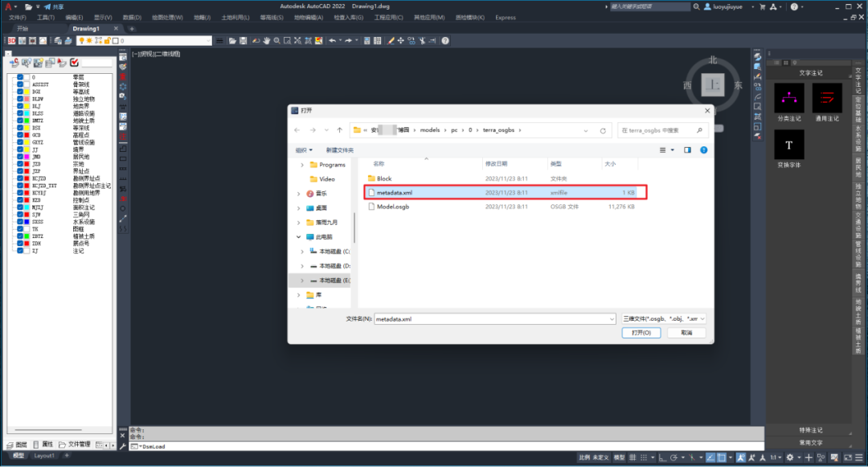Image resolution: width=868 pixels, height=467 pixels.
Task: Toggle the ZDH layer checkbox
Action: [x=20, y=243]
